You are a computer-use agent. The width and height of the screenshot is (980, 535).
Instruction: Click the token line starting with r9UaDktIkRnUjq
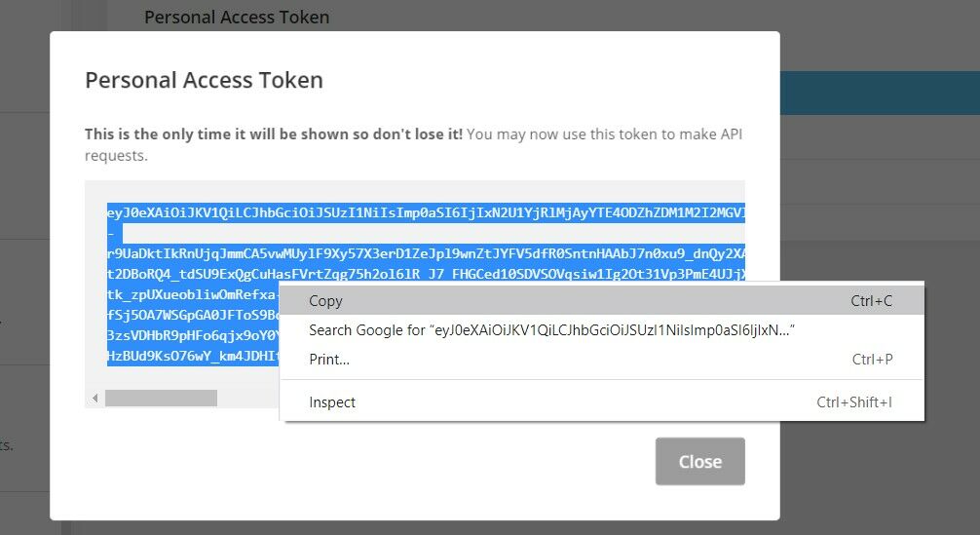pyautogui.click(x=426, y=253)
